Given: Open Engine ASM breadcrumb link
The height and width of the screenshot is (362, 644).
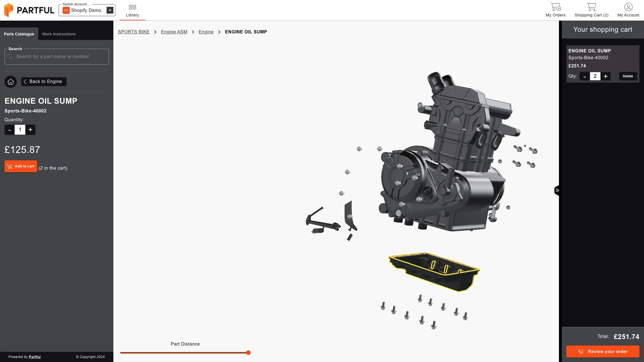Looking at the screenshot, I should pos(174,32).
